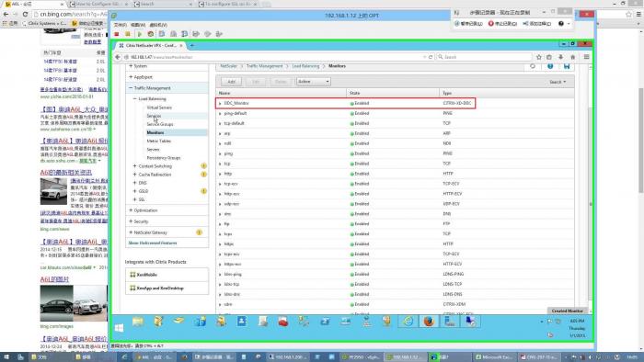The height and width of the screenshot is (362, 644).
Task: Select Services under Load Balancing
Action: pos(154,116)
